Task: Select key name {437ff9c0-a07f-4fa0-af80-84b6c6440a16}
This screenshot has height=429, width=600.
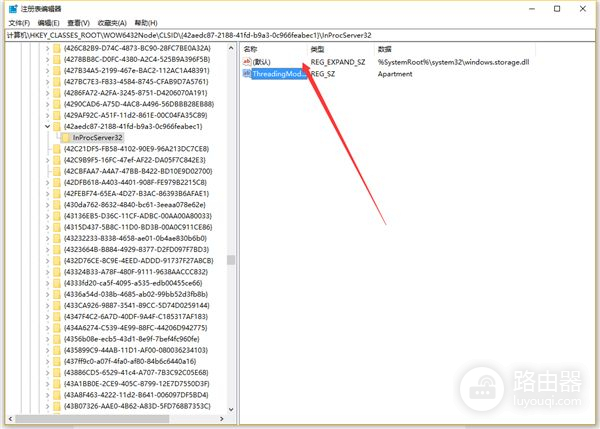Action: [x=130, y=362]
